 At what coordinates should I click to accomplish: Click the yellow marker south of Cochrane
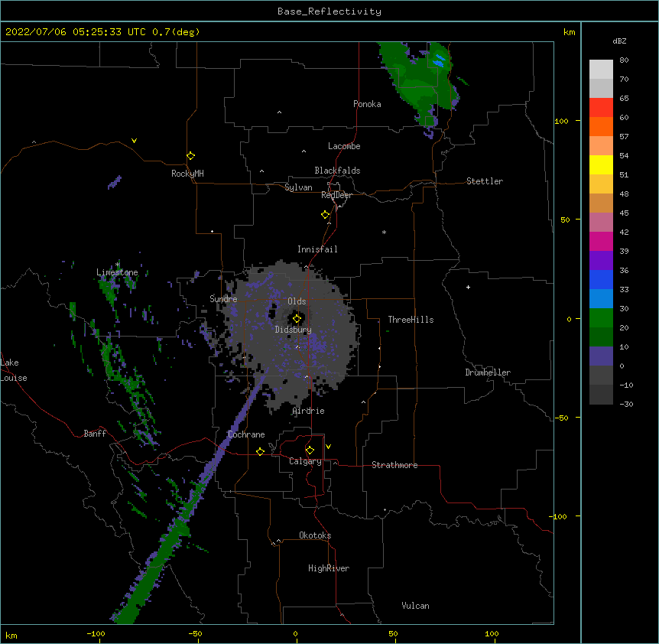260,451
